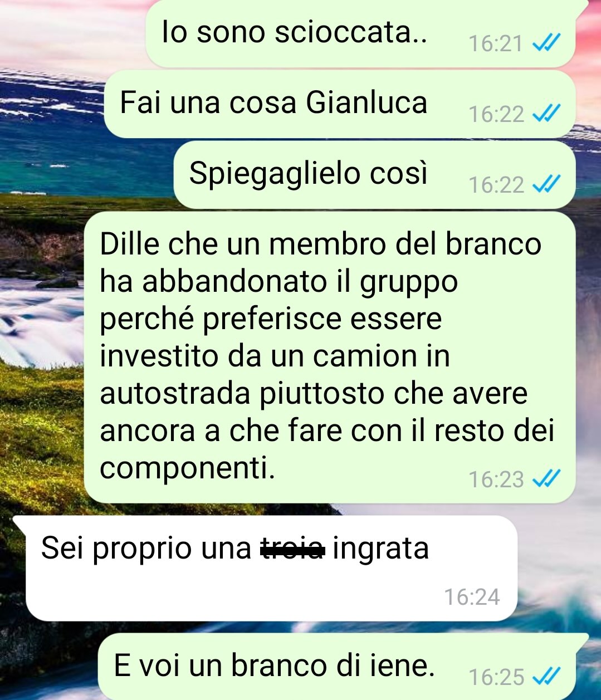601x700 pixels.
Task: Tap the word 'autostrada' in the long message
Action: coord(175,394)
